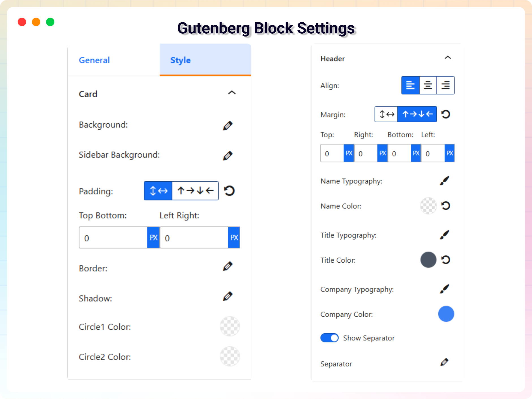This screenshot has height=399, width=532.
Task: Click the Left Right padding input field
Action: click(x=194, y=237)
